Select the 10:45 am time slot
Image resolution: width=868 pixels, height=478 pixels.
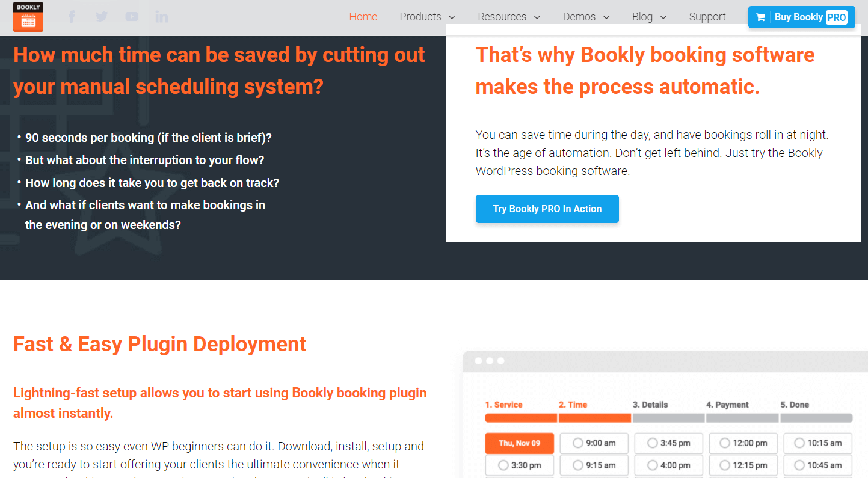click(x=817, y=465)
